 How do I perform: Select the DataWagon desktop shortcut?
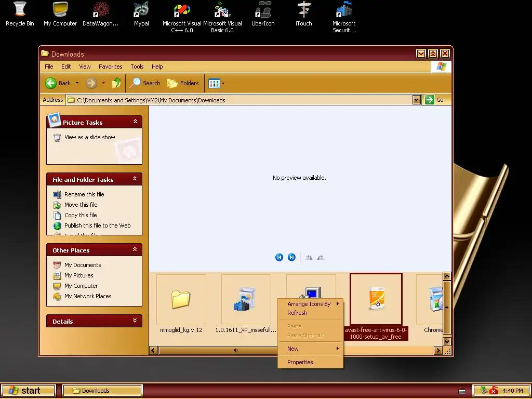pos(100,14)
